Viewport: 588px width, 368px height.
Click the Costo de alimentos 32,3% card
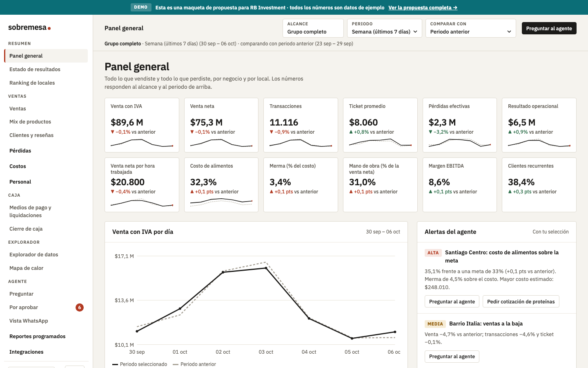click(221, 185)
